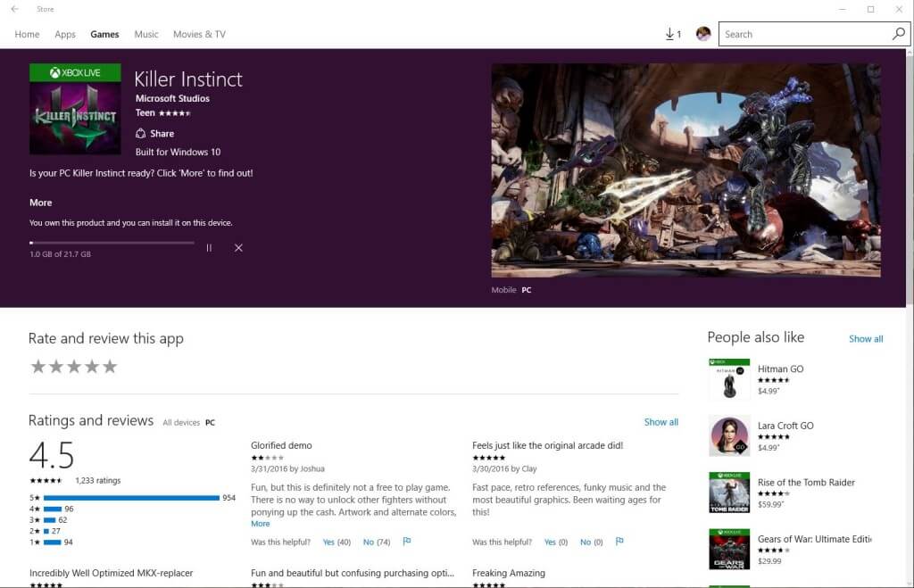Click 'Fun and beautiful but confusing' review title
The width and height of the screenshot is (914, 588).
coord(352,573)
